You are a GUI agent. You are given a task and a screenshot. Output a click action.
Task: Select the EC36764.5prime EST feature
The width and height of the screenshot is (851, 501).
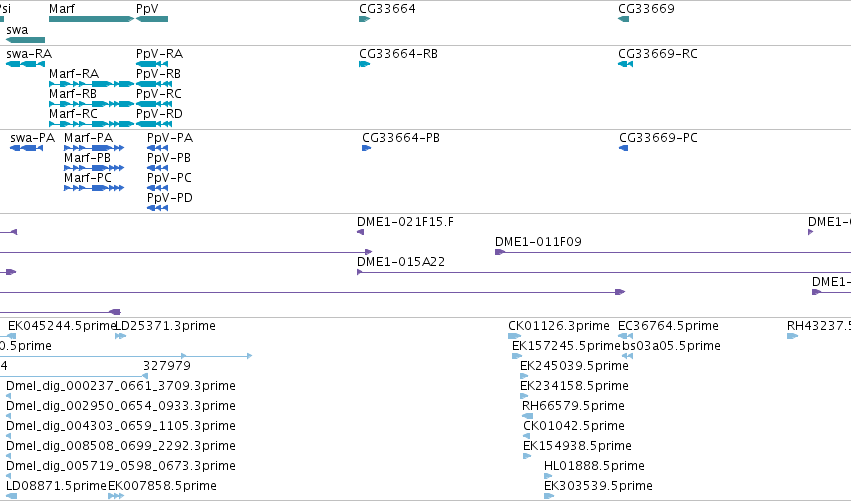625,336
